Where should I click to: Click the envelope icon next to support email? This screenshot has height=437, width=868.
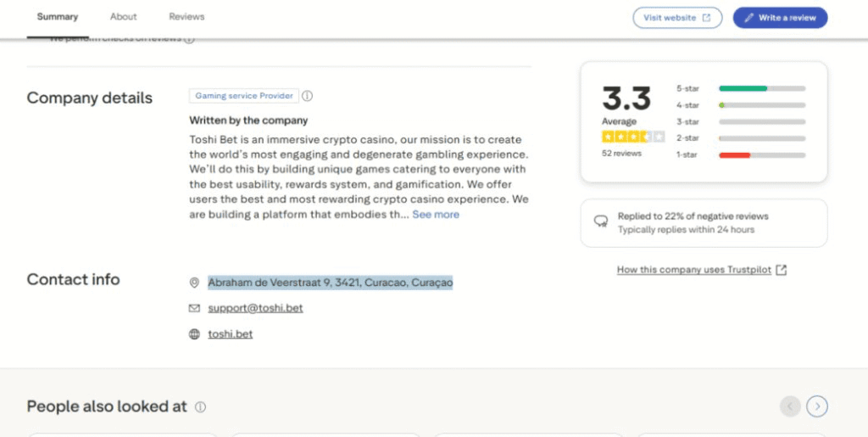coord(194,308)
